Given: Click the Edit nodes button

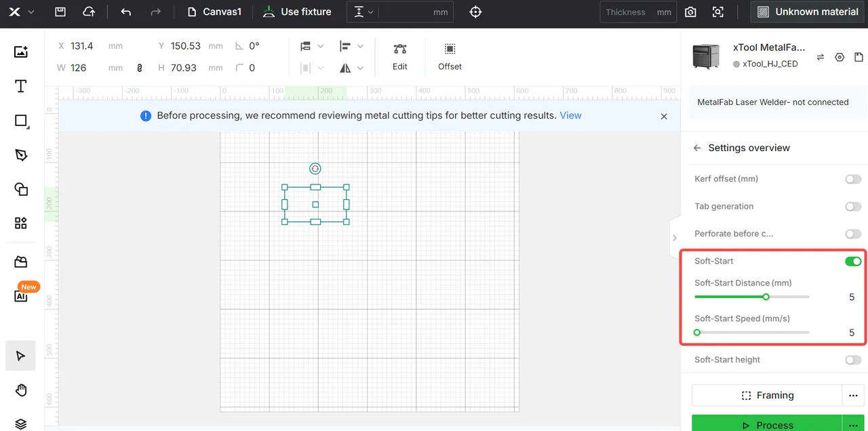Looking at the screenshot, I should [400, 56].
